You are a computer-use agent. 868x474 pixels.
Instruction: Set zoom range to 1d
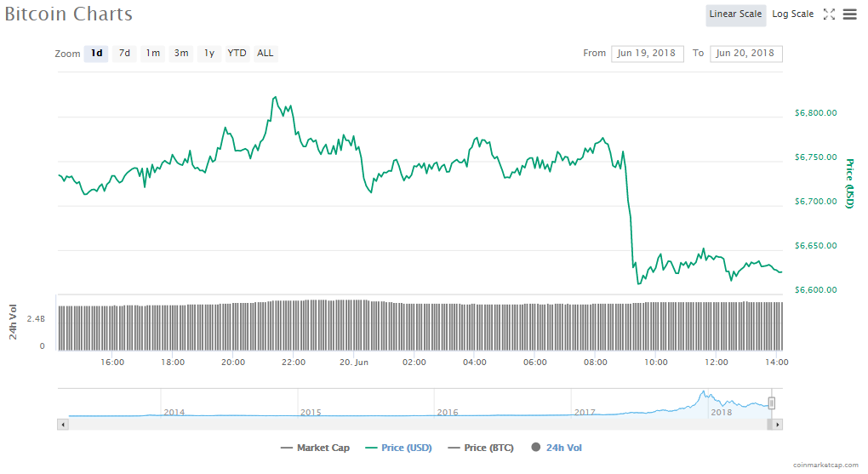click(x=96, y=54)
